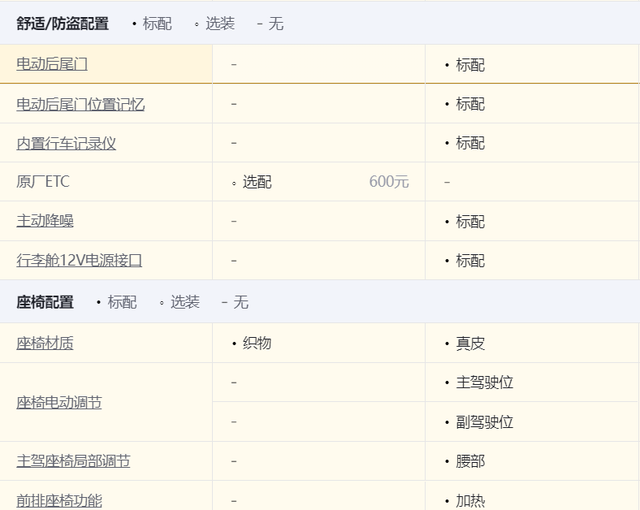Click the 舒适/防盗配置 section header
This screenshot has height=510, width=640.
(63, 23)
